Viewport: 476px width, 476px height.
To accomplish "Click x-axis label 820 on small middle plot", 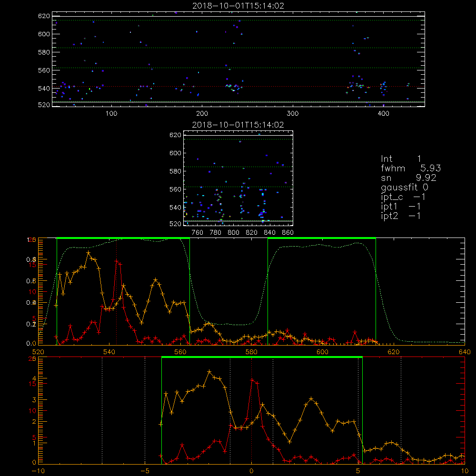I will point(252,233).
